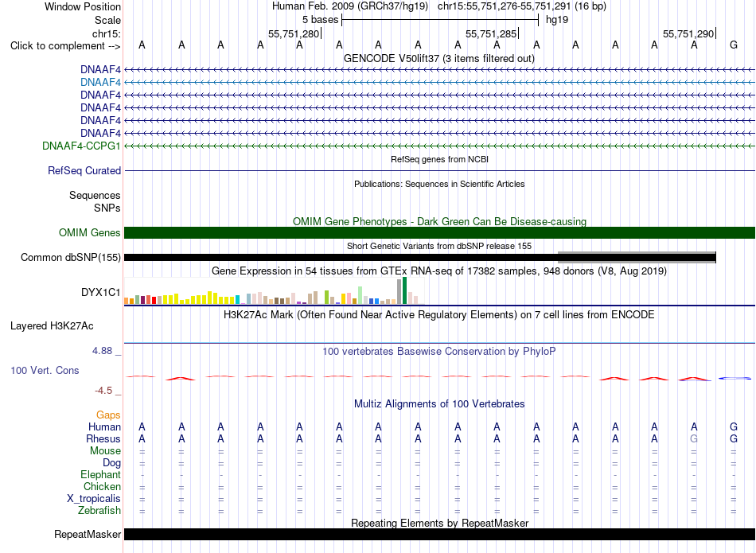Viewport: 756px width, 553px height.
Task: Open the "Gene Expression in 54 tissues" title
Action: [x=439, y=271]
